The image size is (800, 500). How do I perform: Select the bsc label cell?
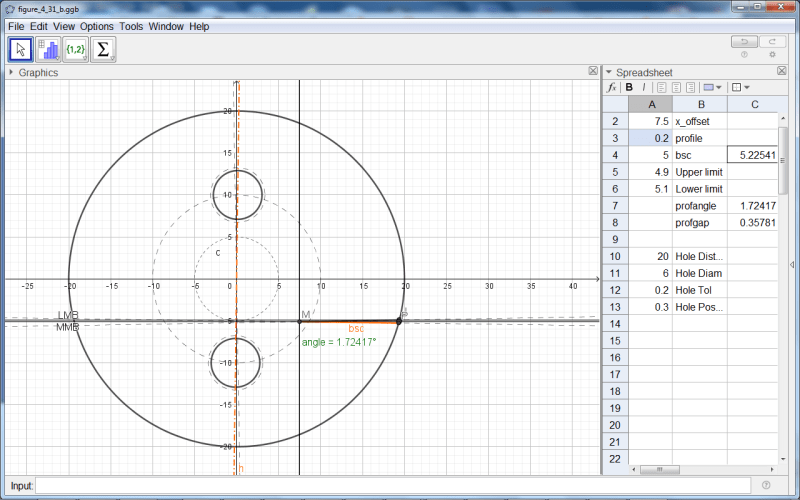coord(700,155)
